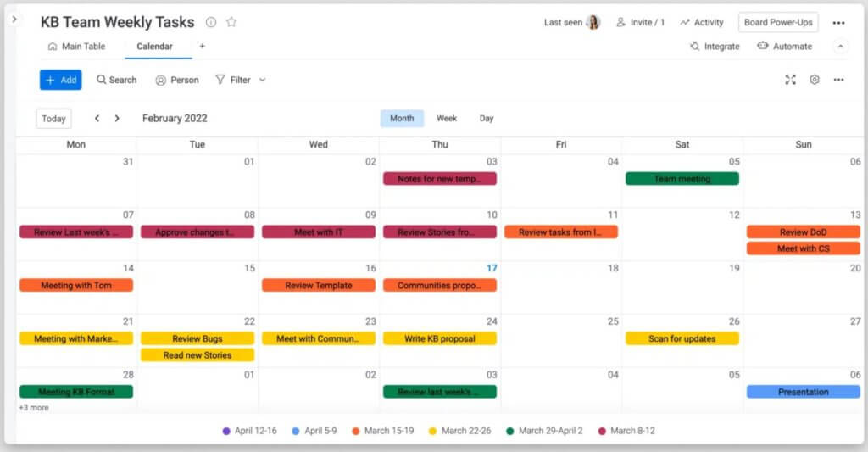Viewport: 868px width, 452px height.
Task: Open the Review DoD event
Action: click(x=804, y=232)
